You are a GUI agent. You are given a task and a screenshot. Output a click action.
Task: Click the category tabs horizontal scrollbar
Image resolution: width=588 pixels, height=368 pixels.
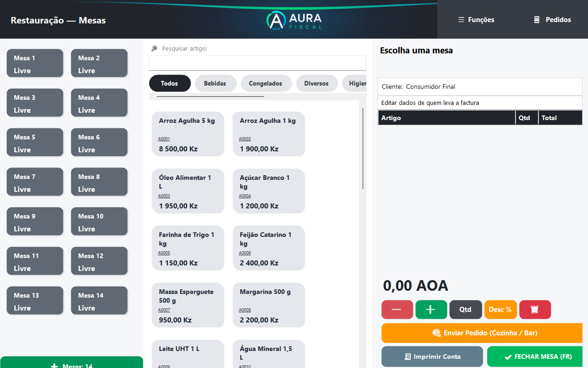(x=210, y=97)
